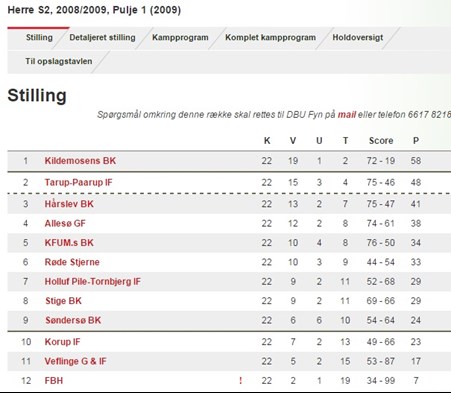Viewport: 451px width, 393px height.
Task: Click the red exclamation mark beside FBH
Action: 240,380
